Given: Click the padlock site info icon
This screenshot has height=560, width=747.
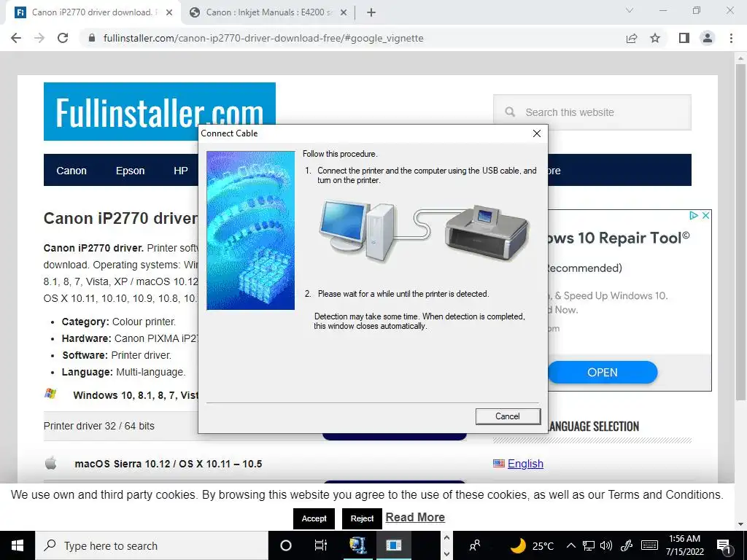Looking at the screenshot, I should tap(92, 38).
